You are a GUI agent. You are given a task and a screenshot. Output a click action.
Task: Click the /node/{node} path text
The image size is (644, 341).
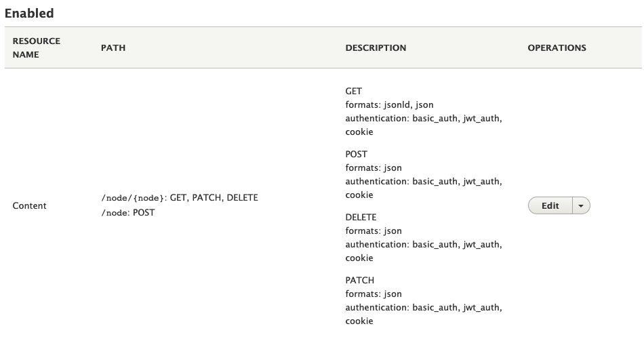[x=133, y=198]
